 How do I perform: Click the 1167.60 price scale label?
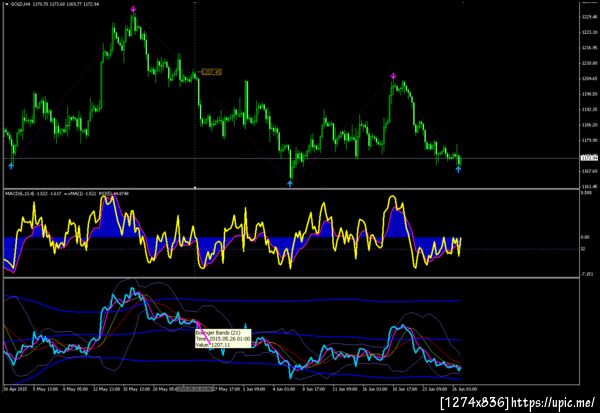(589, 171)
